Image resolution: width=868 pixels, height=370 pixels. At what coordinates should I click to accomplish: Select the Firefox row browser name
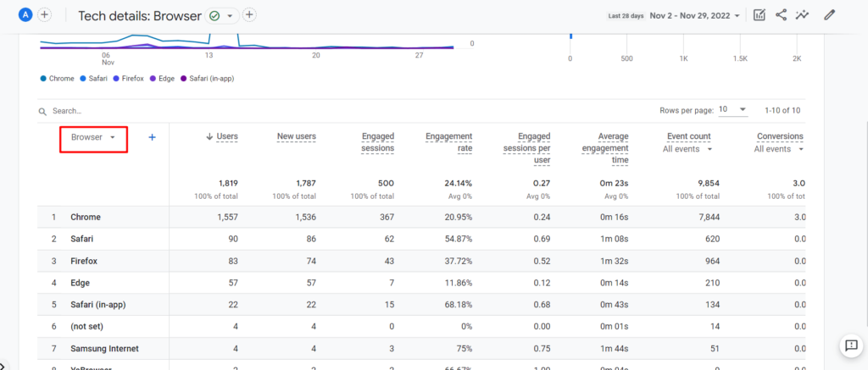84,261
